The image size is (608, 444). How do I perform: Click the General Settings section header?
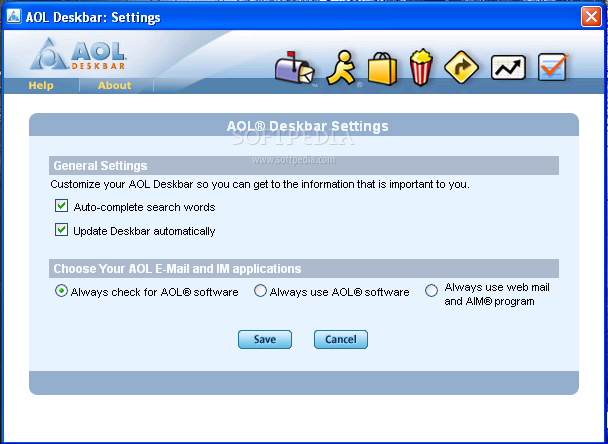point(304,166)
